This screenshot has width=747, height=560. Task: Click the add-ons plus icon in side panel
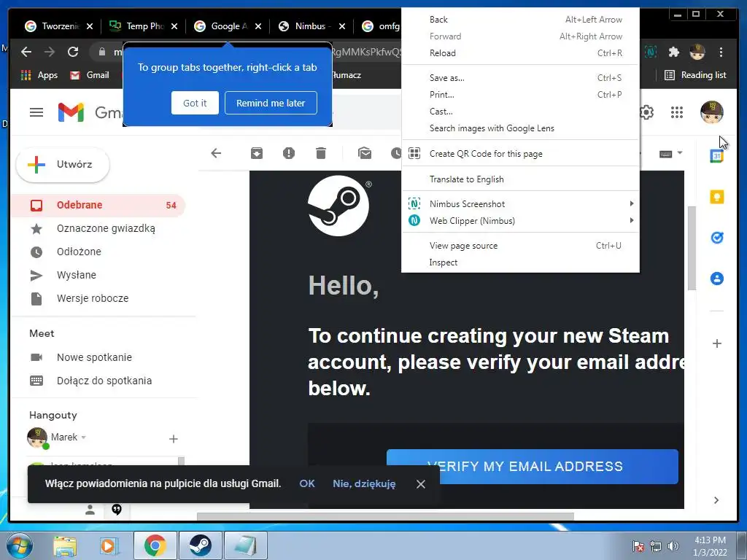click(716, 343)
